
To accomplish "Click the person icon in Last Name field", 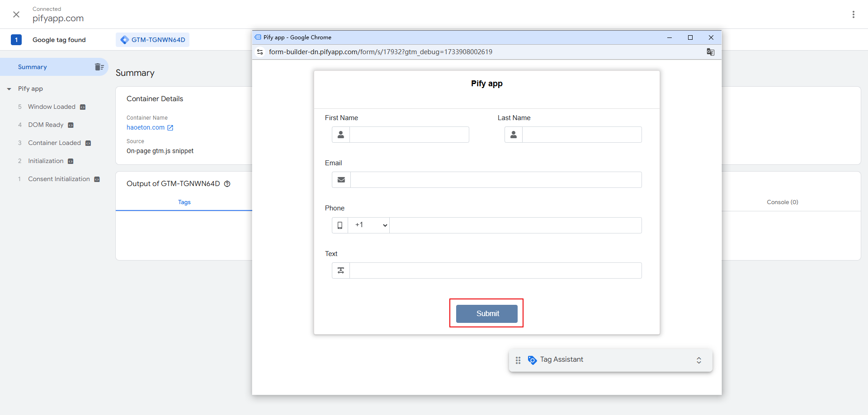I will coord(514,135).
